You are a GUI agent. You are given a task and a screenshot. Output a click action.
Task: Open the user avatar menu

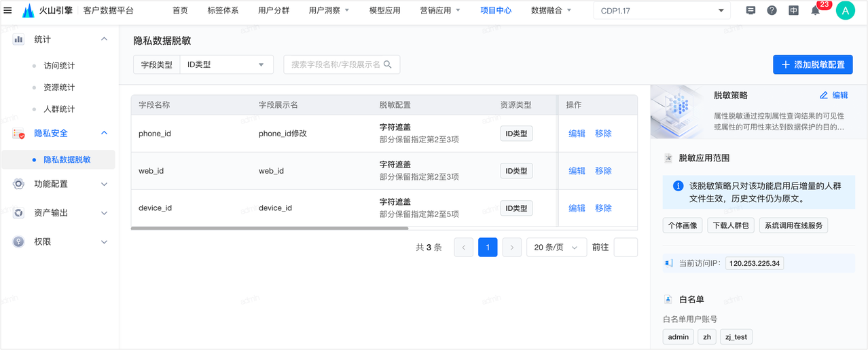pos(845,10)
